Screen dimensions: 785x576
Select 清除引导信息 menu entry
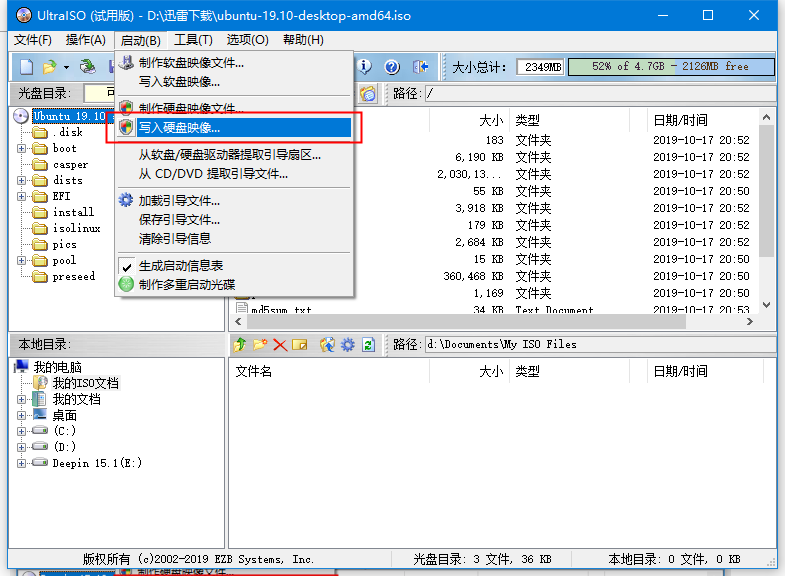(234, 239)
